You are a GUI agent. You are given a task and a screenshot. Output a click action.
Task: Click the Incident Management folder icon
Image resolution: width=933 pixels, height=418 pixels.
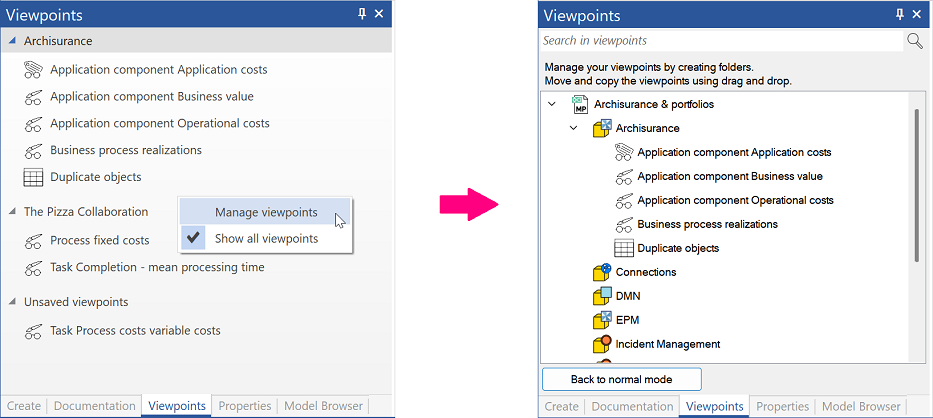(x=602, y=344)
